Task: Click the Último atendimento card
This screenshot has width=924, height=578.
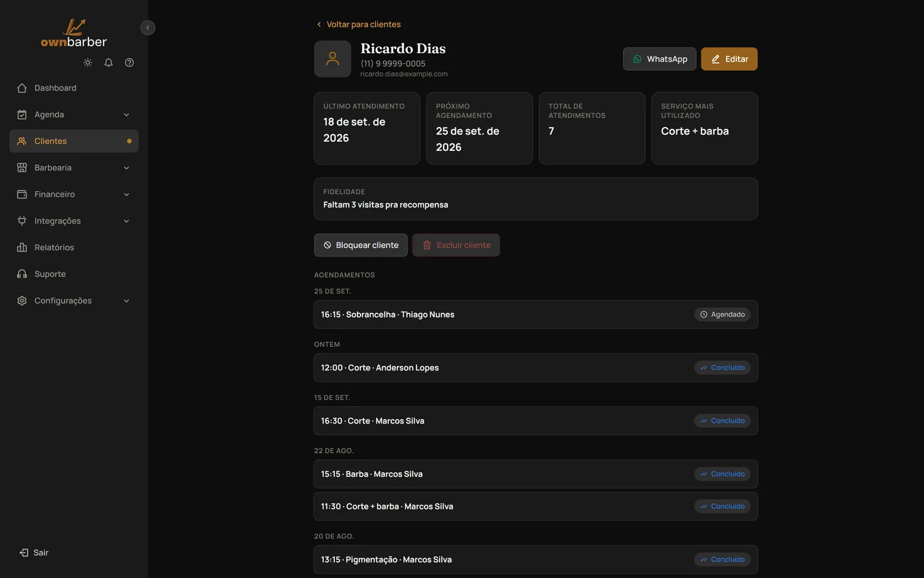Action: (x=367, y=128)
